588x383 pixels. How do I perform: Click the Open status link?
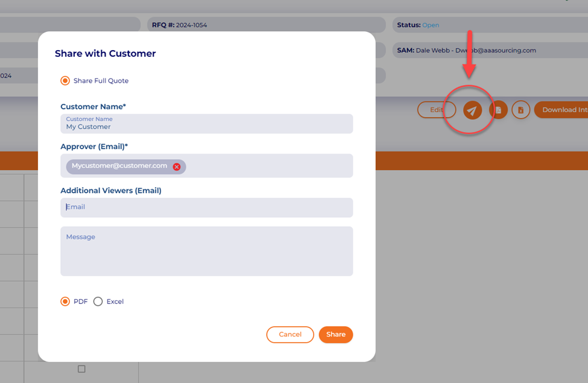pos(431,25)
